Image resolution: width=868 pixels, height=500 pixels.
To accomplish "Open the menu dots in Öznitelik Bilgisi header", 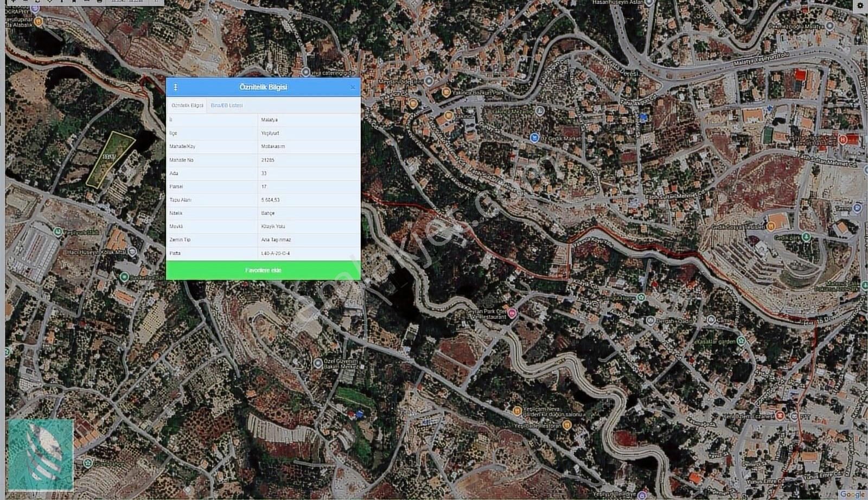I will tap(175, 87).
